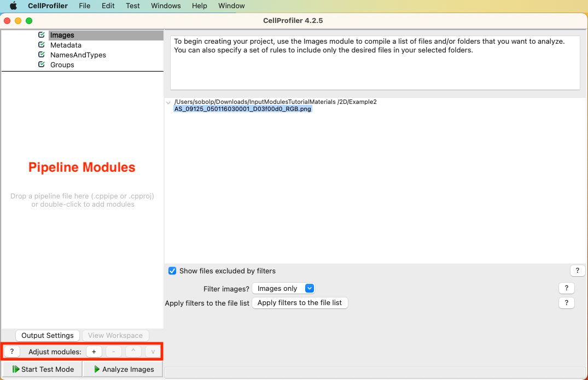Open help for Filter images setting
This screenshot has height=380, width=588.
(566, 288)
